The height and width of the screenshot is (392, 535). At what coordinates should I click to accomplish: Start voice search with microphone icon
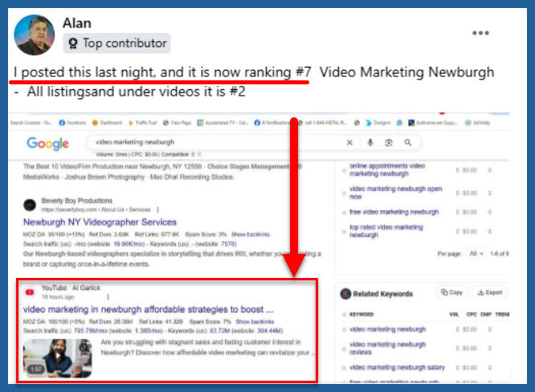click(370, 142)
